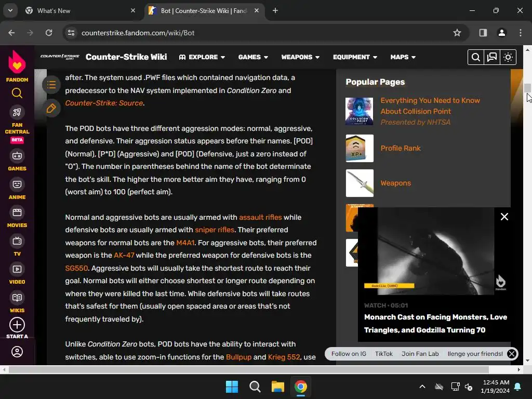The height and width of the screenshot is (399, 532).
Task: Expand the Explore menu
Action: click(x=202, y=57)
